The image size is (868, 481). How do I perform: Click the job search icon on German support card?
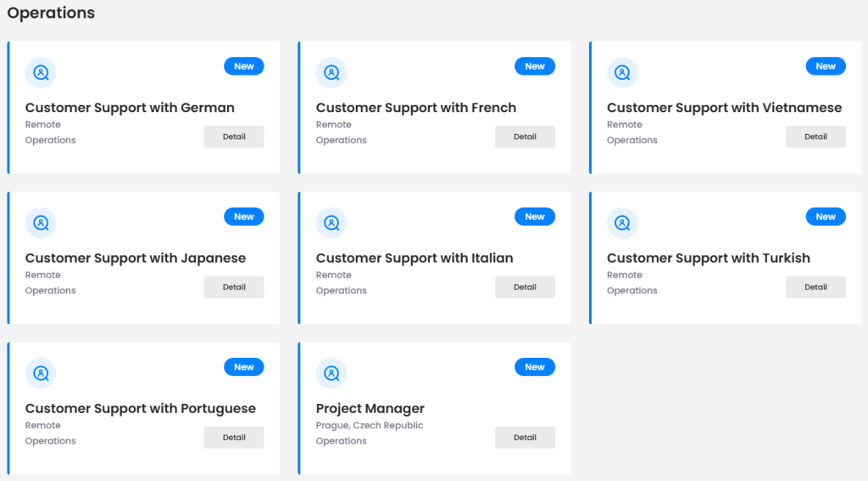coord(41,73)
